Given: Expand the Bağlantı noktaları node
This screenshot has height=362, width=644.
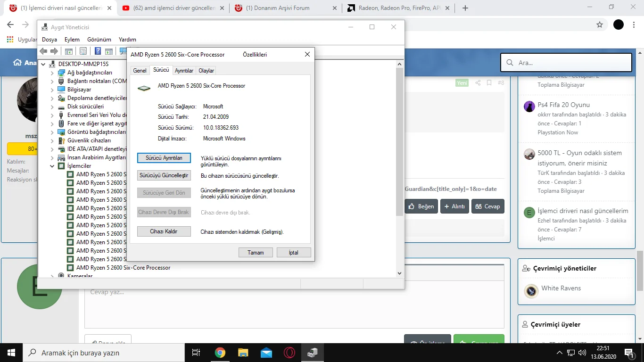Looking at the screenshot, I should coord(52,81).
